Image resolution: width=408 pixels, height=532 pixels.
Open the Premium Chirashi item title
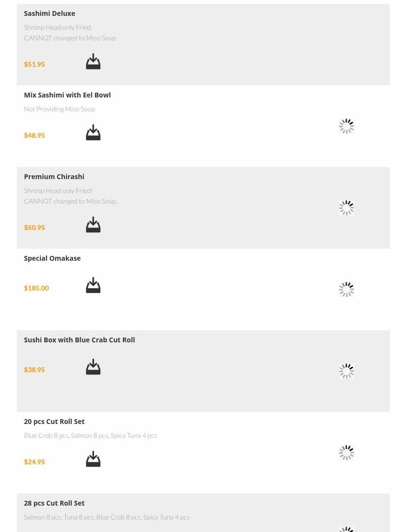click(x=54, y=177)
